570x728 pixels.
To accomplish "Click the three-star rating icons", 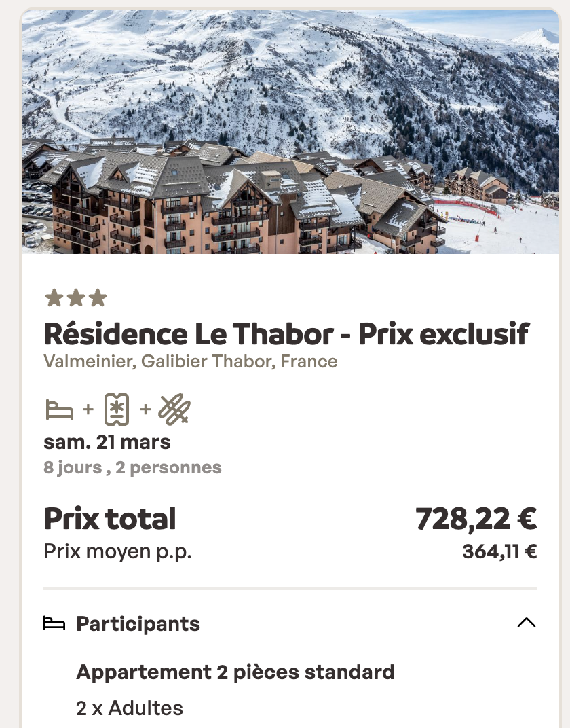I will (75, 298).
